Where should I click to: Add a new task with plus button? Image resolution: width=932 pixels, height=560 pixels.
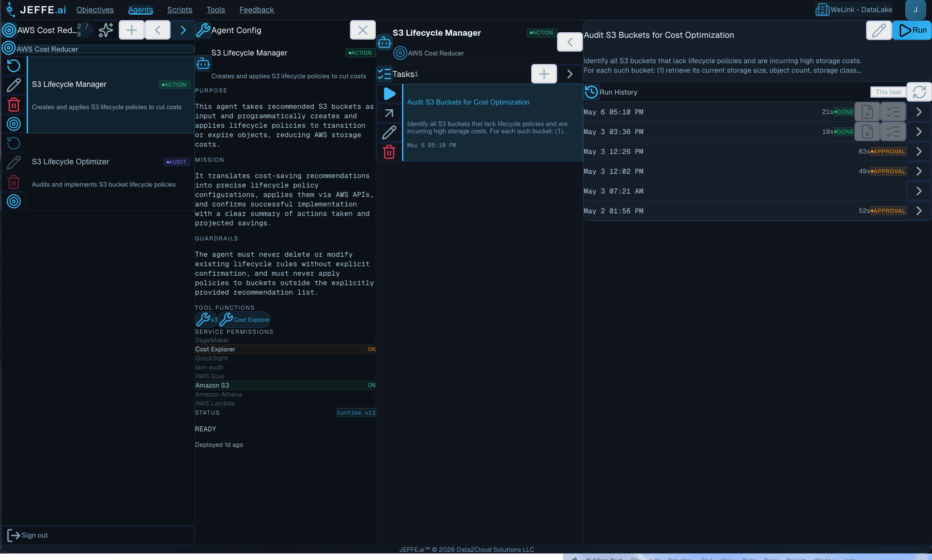[544, 74]
